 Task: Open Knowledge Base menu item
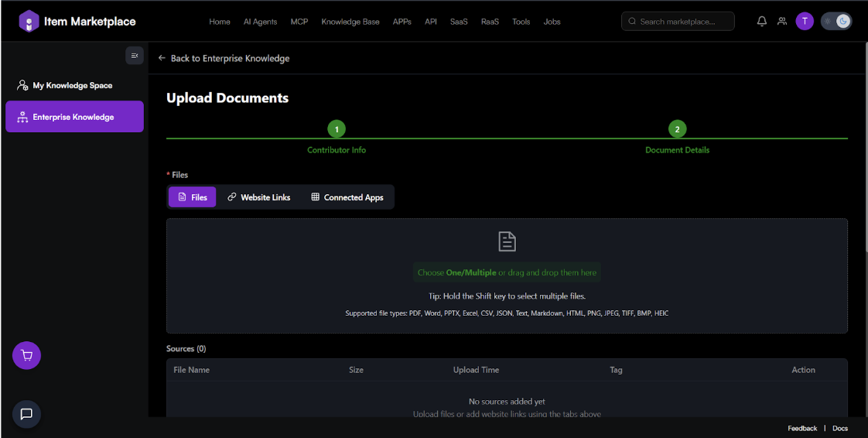click(350, 22)
